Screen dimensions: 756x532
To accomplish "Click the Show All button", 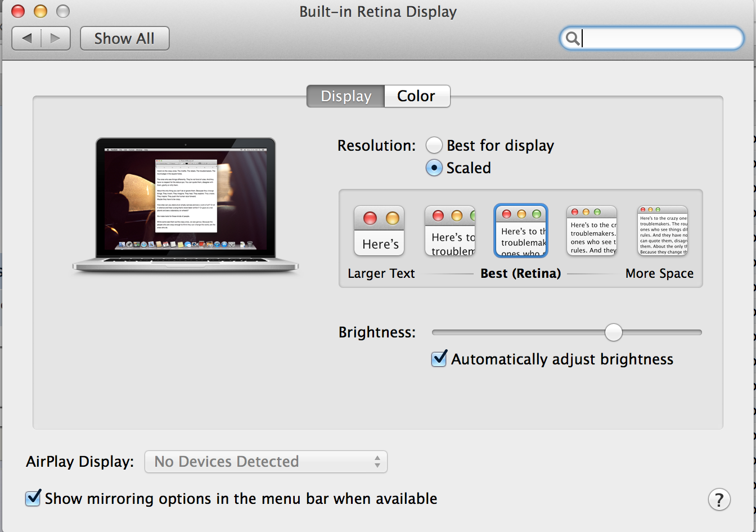I will click(x=124, y=38).
